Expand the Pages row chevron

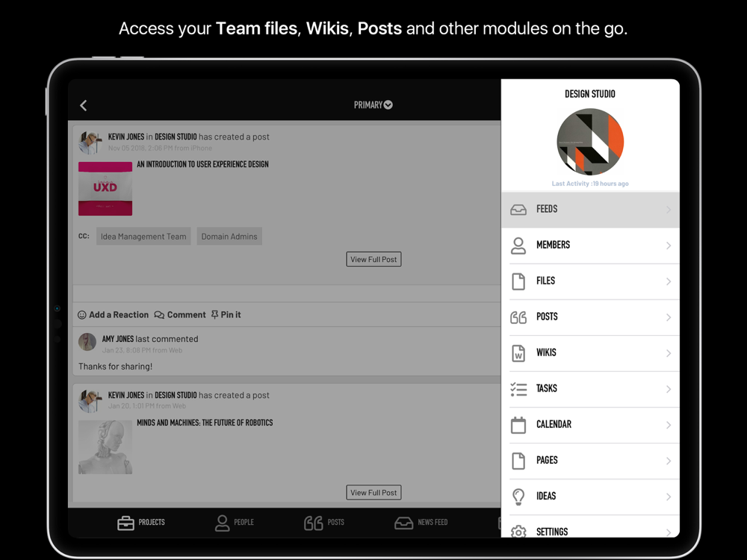point(669,461)
